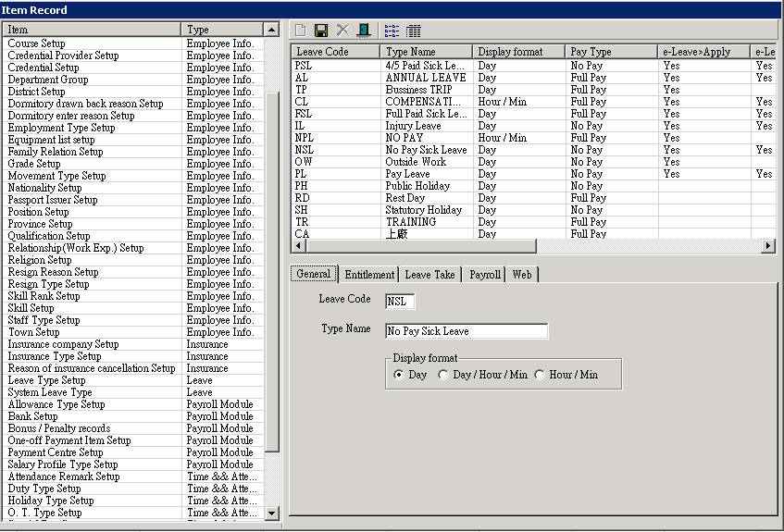Click item list scroll up arrow
Image resolution: width=784 pixels, height=532 pixels.
271,30
